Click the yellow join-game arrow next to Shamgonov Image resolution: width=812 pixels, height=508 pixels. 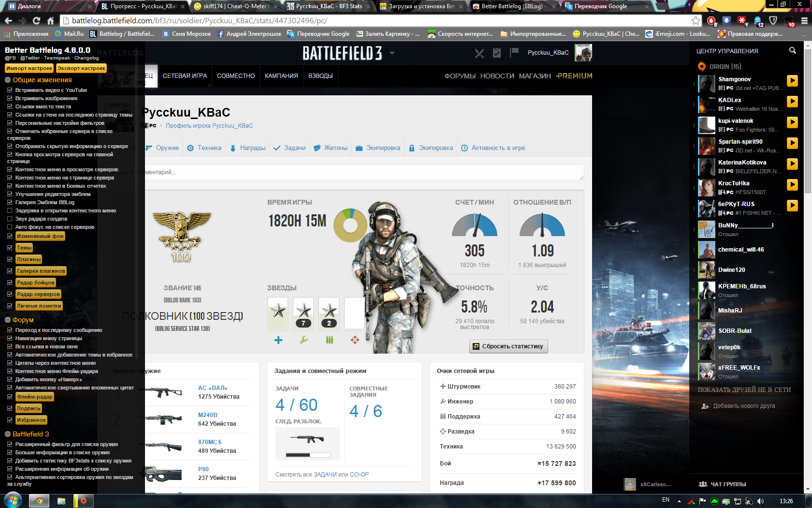click(792, 81)
